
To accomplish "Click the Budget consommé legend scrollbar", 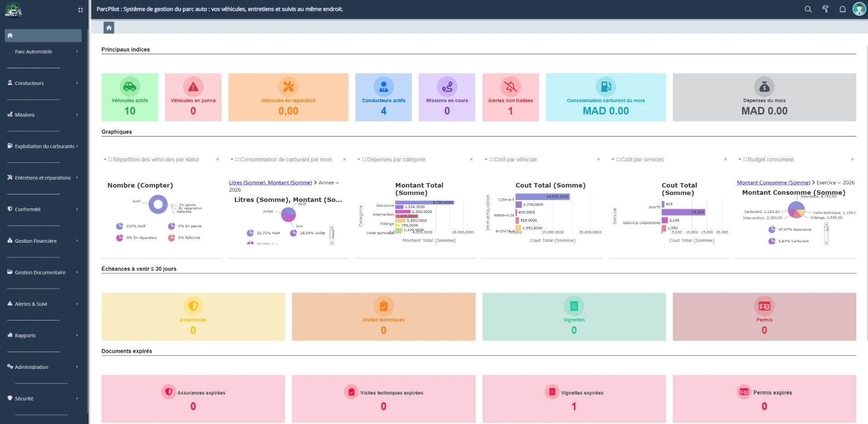I will click(826, 234).
